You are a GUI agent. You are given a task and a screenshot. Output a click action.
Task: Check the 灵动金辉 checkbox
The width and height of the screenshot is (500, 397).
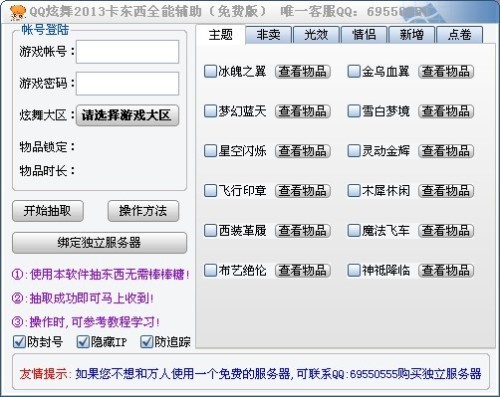coord(354,151)
